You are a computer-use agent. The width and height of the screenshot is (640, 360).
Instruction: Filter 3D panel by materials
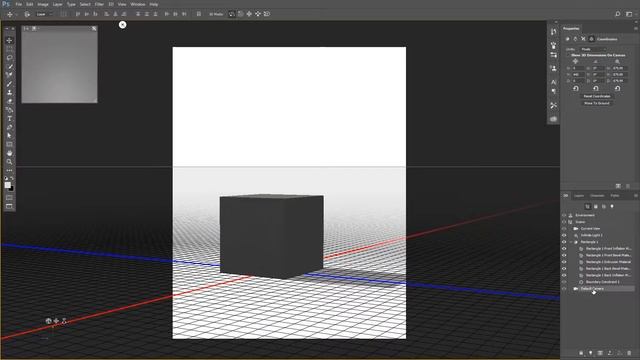pyautogui.click(x=604, y=207)
